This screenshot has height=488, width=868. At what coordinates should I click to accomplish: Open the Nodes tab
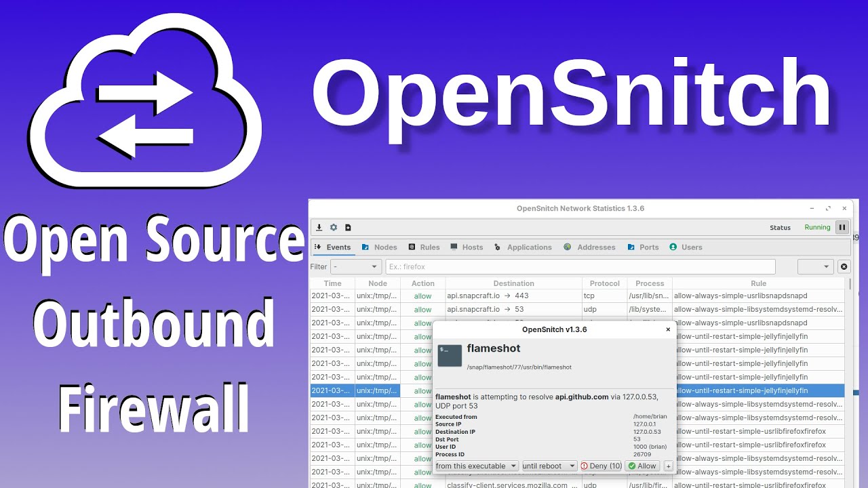[379, 247]
